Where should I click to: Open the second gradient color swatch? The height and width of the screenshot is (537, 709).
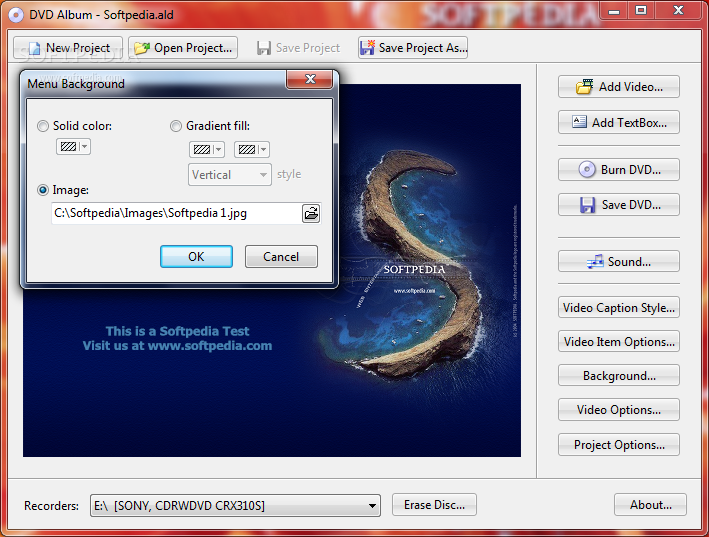tap(252, 149)
